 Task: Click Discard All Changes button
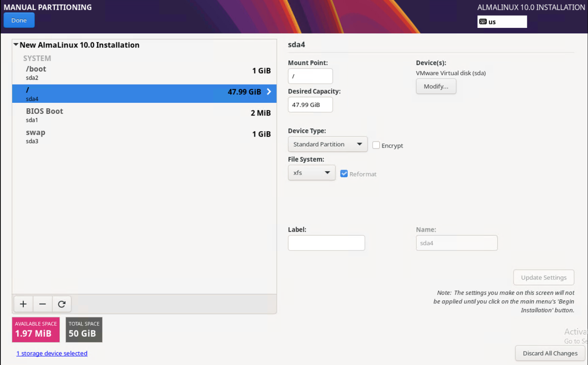[x=550, y=353]
